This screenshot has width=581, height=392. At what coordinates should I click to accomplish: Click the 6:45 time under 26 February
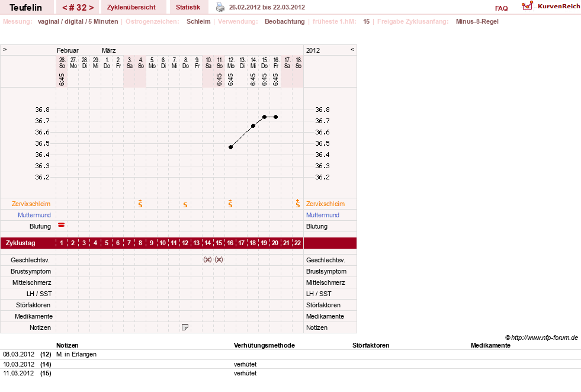pyautogui.click(x=62, y=79)
